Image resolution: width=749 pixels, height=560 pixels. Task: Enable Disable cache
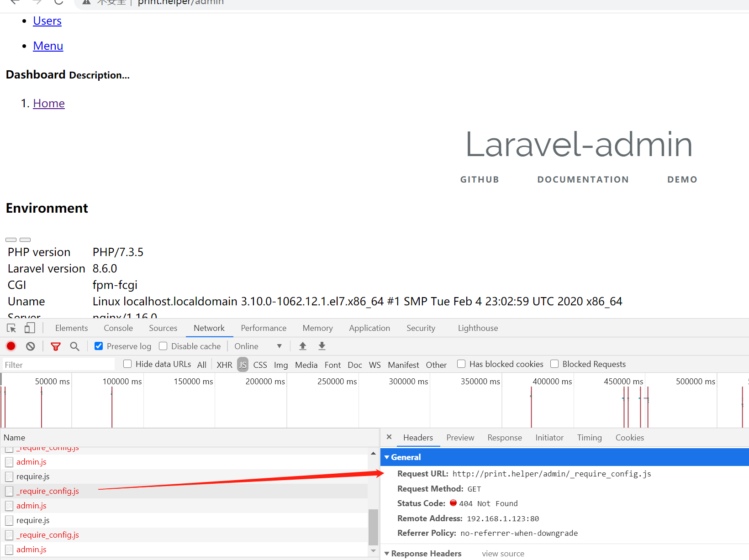[x=163, y=346]
